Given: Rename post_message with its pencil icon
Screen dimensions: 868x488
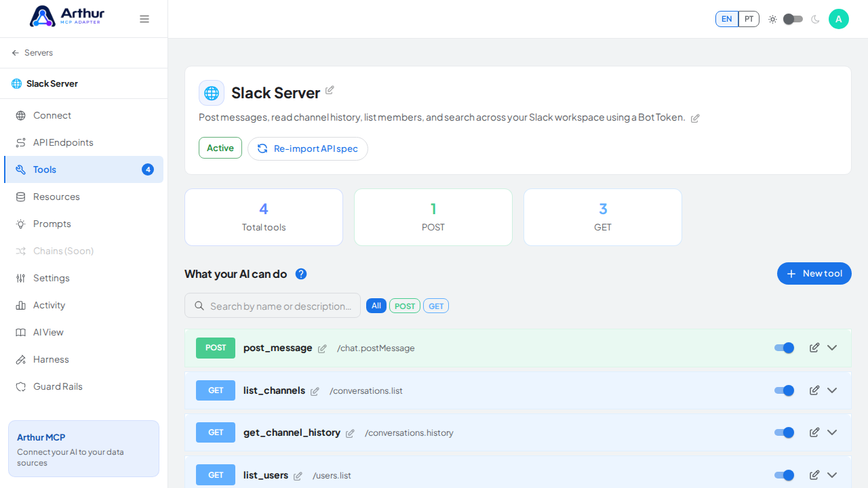Looking at the screenshot, I should click(322, 349).
